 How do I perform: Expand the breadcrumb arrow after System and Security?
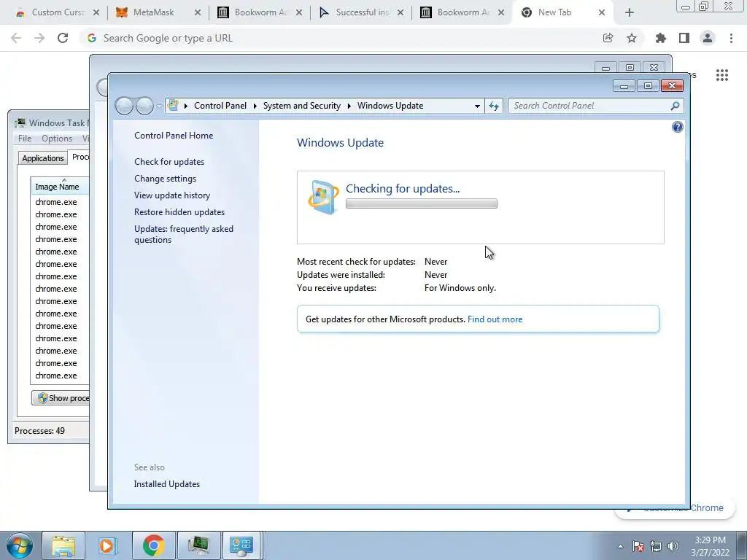(x=349, y=106)
